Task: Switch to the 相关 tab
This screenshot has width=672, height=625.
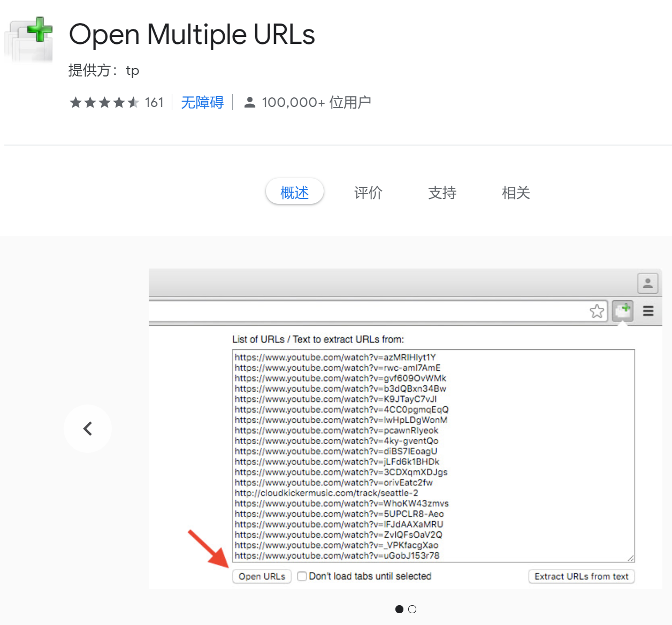Action: click(516, 193)
